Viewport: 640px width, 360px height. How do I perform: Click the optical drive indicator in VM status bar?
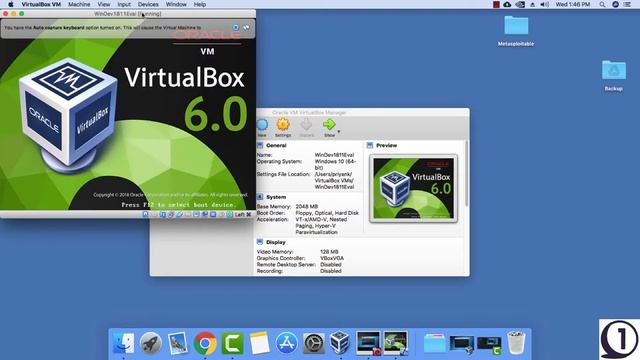click(154, 214)
